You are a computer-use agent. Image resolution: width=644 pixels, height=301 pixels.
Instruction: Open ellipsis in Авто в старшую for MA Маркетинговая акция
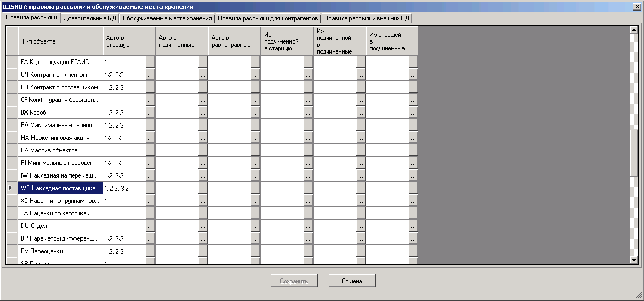click(150, 138)
